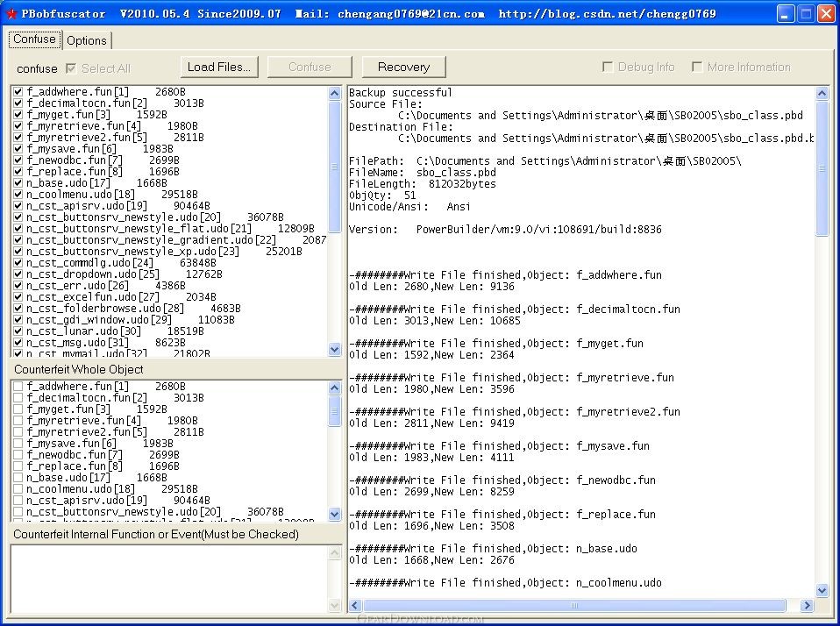Viewport: 840px width, 626px height.
Task: Click the log panel scroll-right arrow
Action: pyautogui.click(x=807, y=605)
